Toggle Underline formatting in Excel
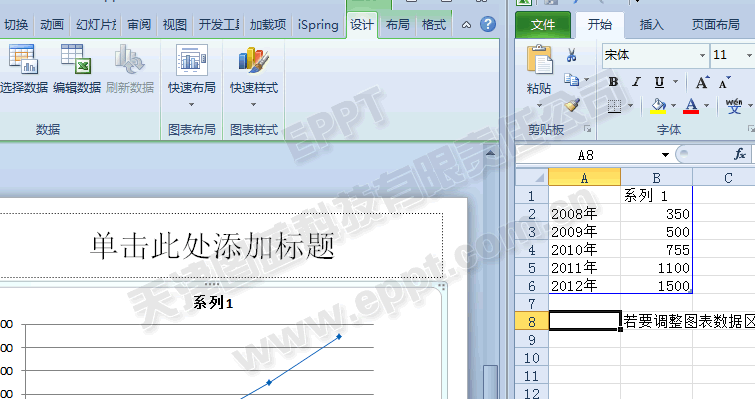755x399 pixels. tap(659, 82)
